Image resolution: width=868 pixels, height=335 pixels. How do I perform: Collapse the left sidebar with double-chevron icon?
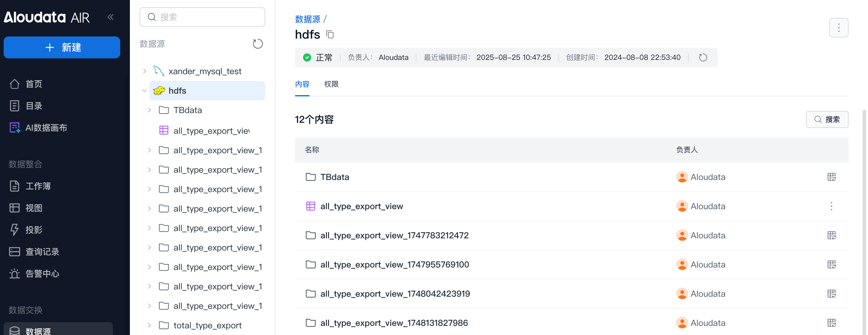pyautogui.click(x=110, y=17)
